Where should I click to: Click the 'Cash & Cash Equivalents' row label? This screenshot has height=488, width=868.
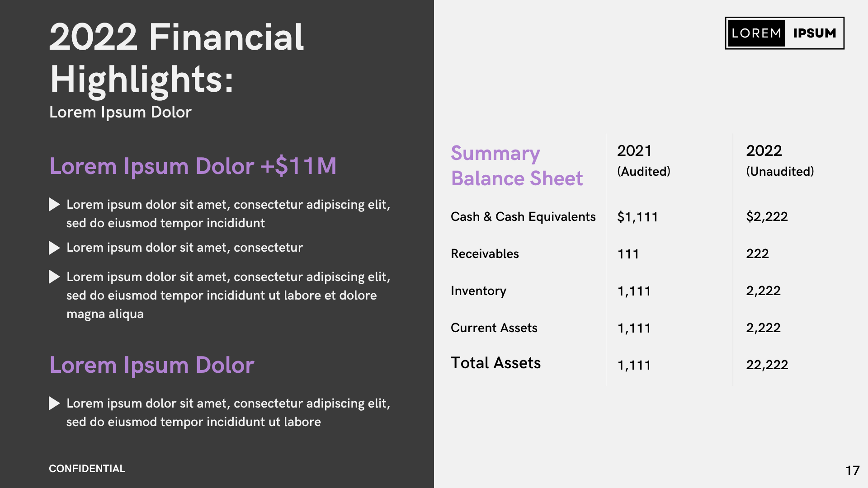click(x=523, y=217)
